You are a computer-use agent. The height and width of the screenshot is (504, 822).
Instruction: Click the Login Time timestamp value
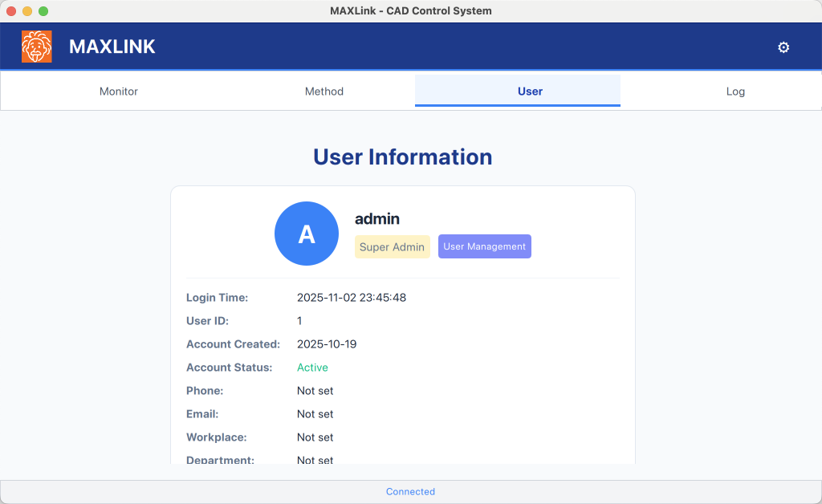pyautogui.click(x=352, y=298)
